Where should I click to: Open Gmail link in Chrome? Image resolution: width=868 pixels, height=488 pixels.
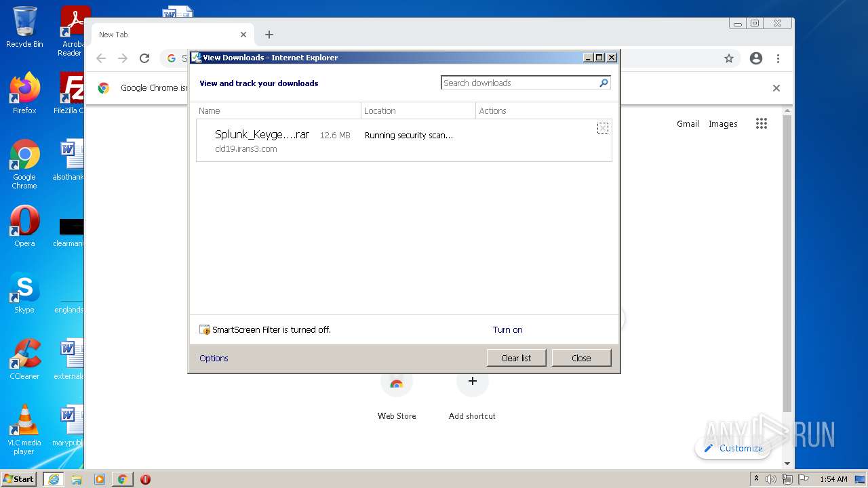coord(688,124)
